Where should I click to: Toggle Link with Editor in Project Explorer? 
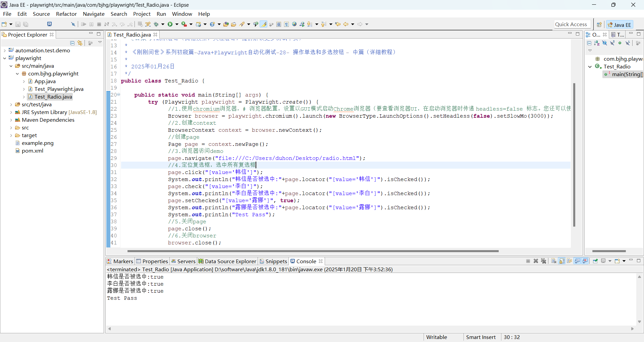pos(80,43)
